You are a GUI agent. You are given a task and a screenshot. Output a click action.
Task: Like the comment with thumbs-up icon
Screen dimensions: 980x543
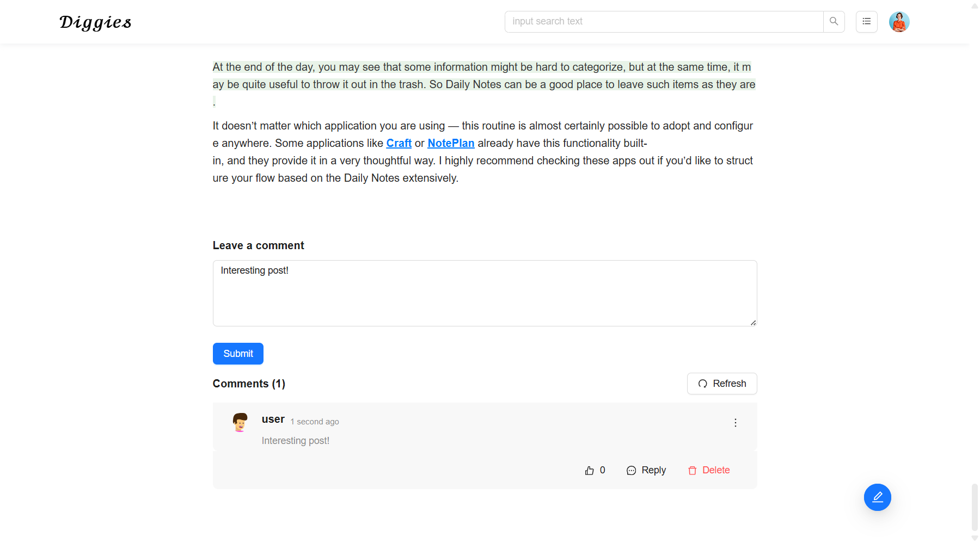click(x=590, y=471)
